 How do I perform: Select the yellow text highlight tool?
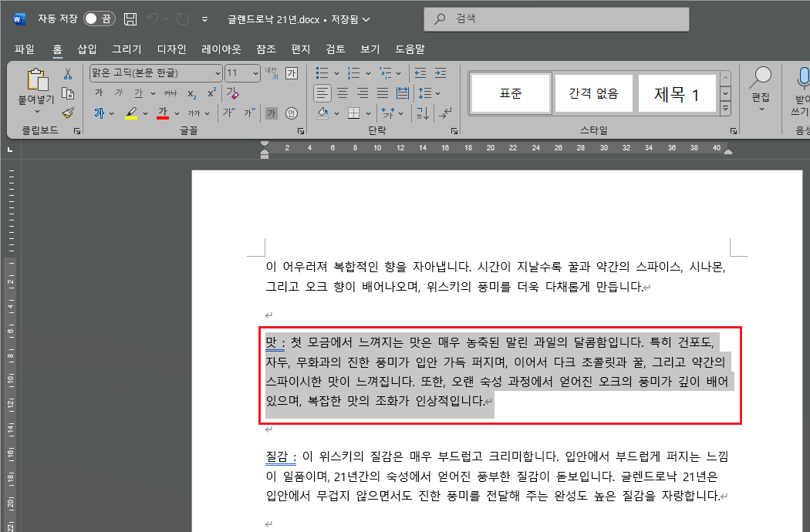[133, 112]
